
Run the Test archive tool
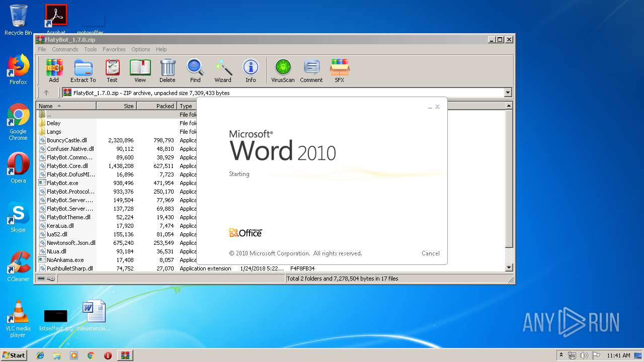click(112, 70)
